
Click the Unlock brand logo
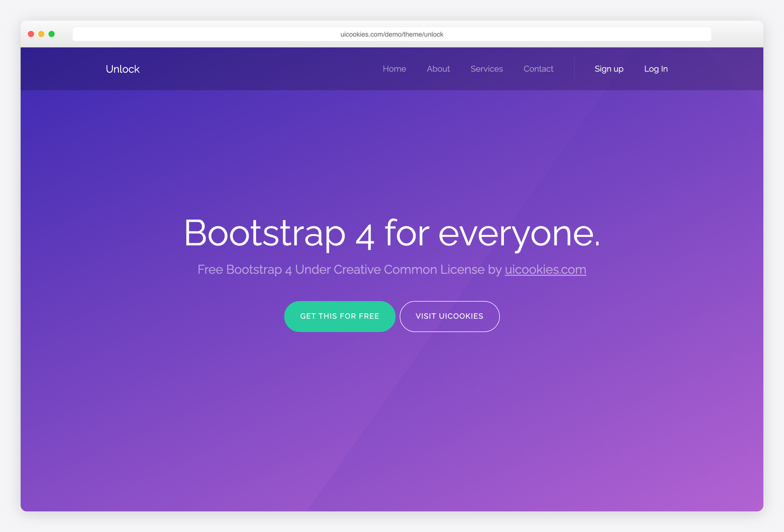[x=122, y=69]
